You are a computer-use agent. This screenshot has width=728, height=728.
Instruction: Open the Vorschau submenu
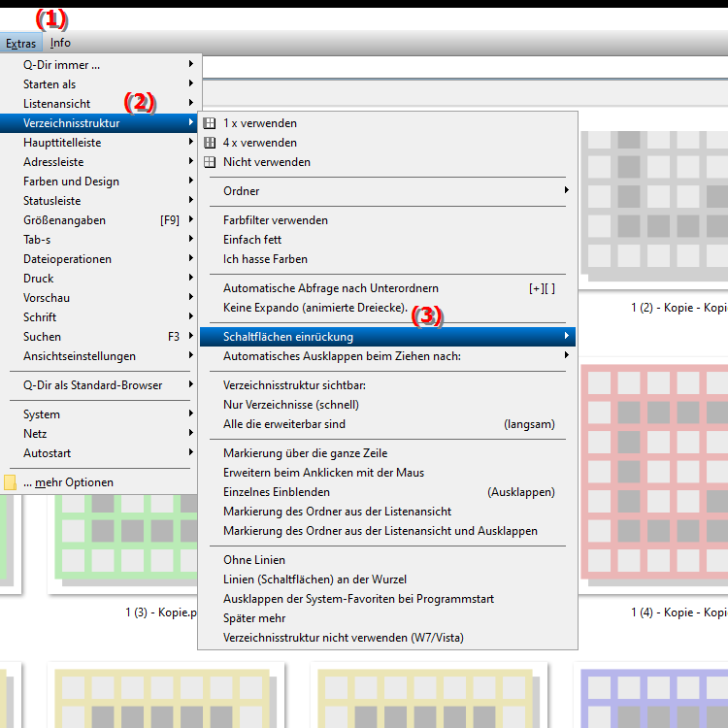coord(100,298)
